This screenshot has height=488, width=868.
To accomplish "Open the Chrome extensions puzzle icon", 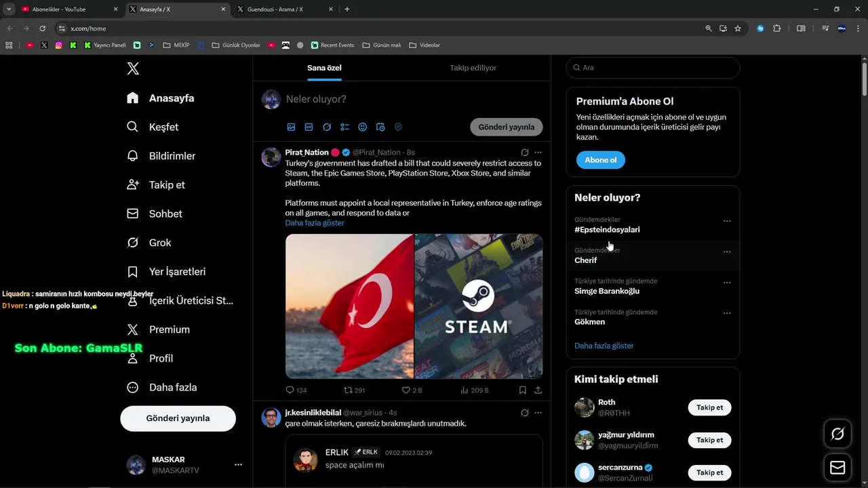I will 777,28.
